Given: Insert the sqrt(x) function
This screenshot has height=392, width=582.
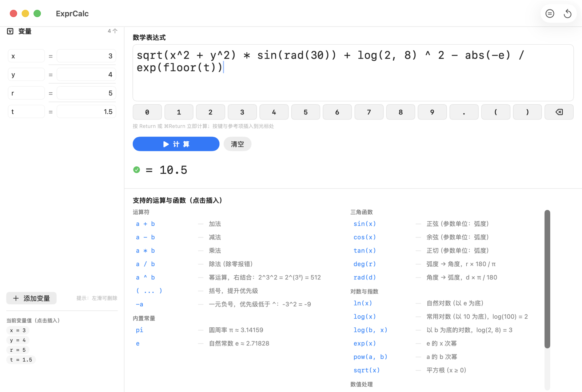Looking at the screenshot, I should (366, 370).
